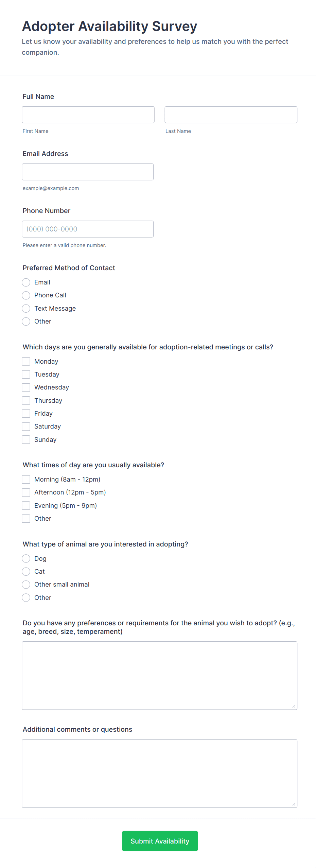316x868 pixels.
Task: Check the Sunday availability option
Action: tap(26, 439)
